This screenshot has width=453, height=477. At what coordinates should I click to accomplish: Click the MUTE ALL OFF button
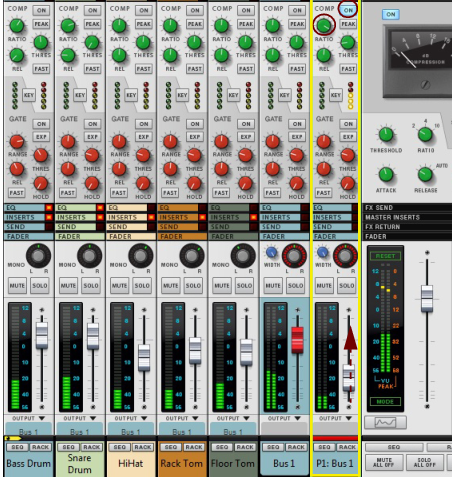384,462
